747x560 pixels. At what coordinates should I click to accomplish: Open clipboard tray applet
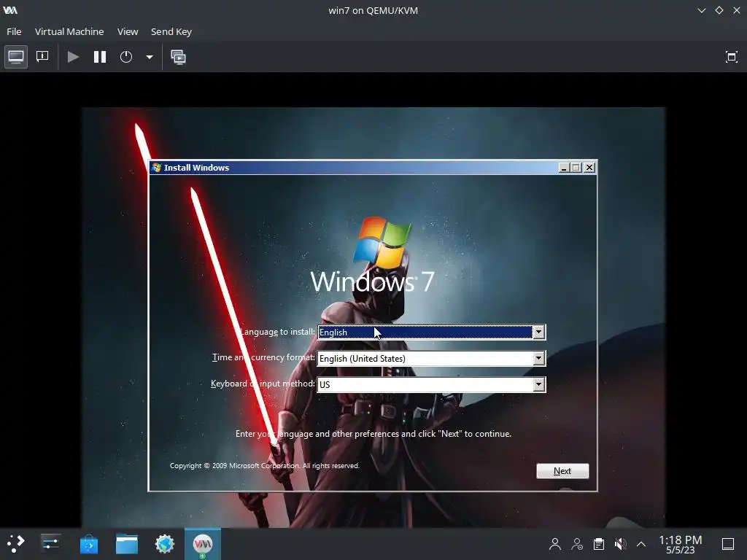[599, 544]
